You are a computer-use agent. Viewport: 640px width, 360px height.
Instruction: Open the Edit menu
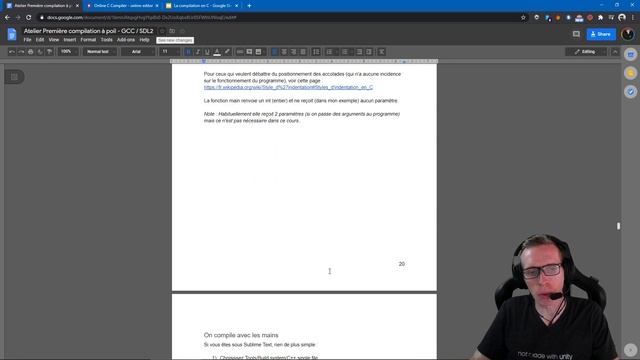click(x=40, y=40)
